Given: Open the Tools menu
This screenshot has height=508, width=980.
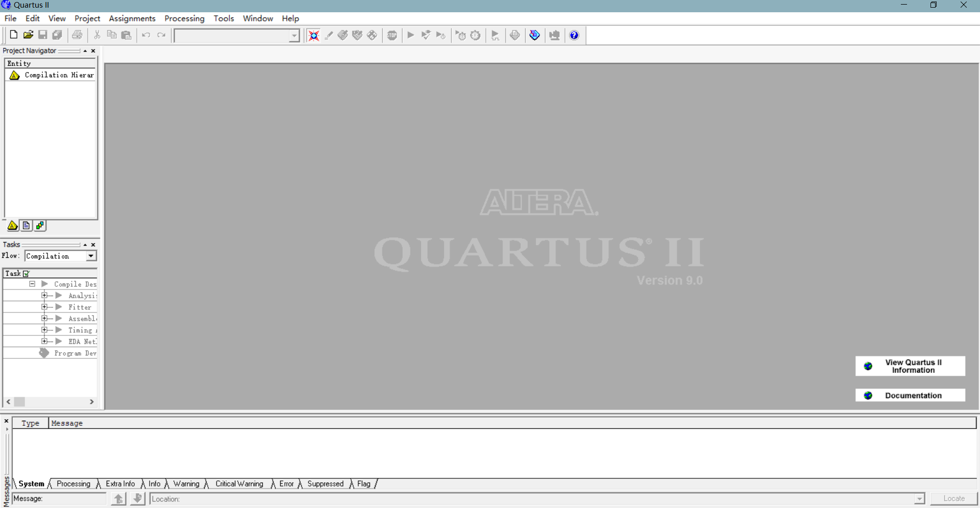Looking at the screenshot, I should (x=224, y=18).
